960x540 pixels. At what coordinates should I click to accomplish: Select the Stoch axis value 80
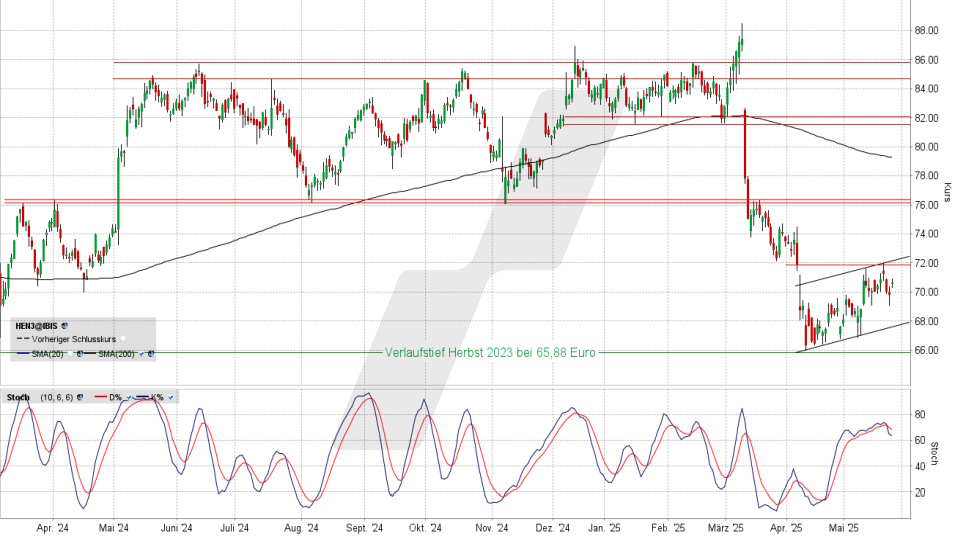(920, 414)
